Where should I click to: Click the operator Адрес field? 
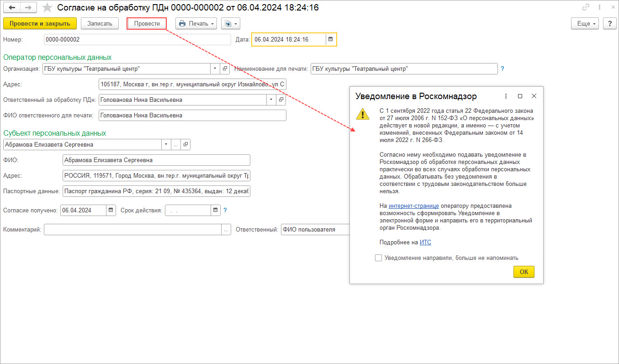click(192, 84)
